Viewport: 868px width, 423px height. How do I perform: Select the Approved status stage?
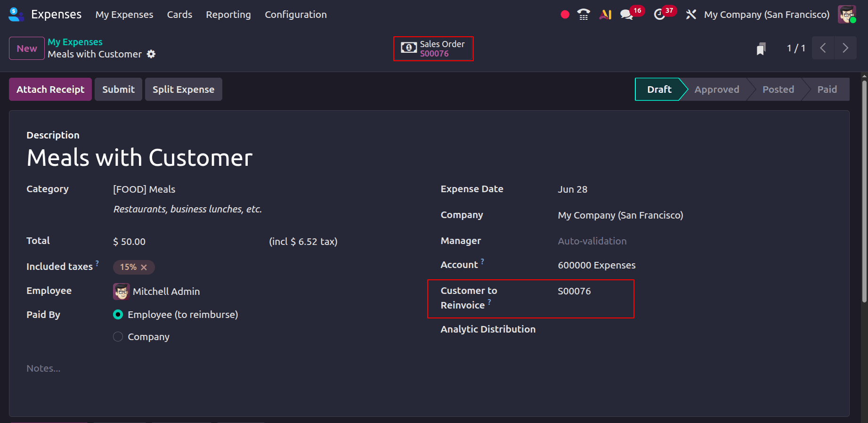coord(717,89)
